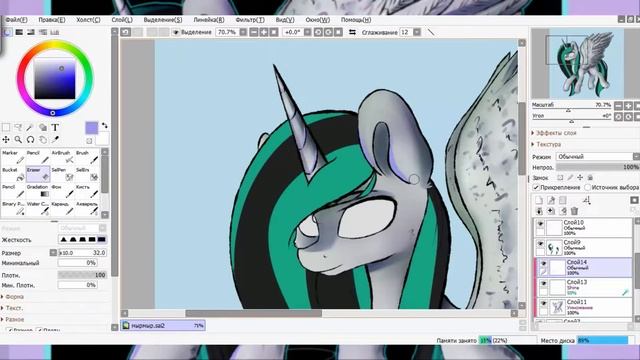The height and width of the screenshot is (360, 640).
Task: Open the Фильтр menu
Action: (x=250, y=20)
